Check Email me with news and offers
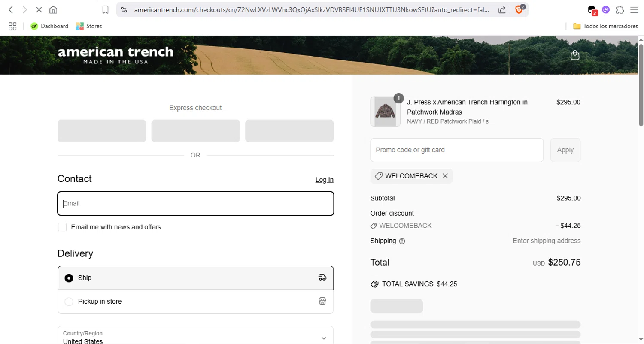Viewport: 644px width, 344px height. [x=62, y=227]
